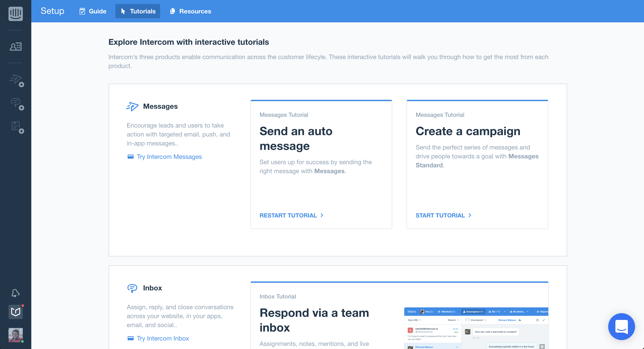Click the Inbox section heading
This screenshot has height=349, width=644.
[x=152, y=288]
